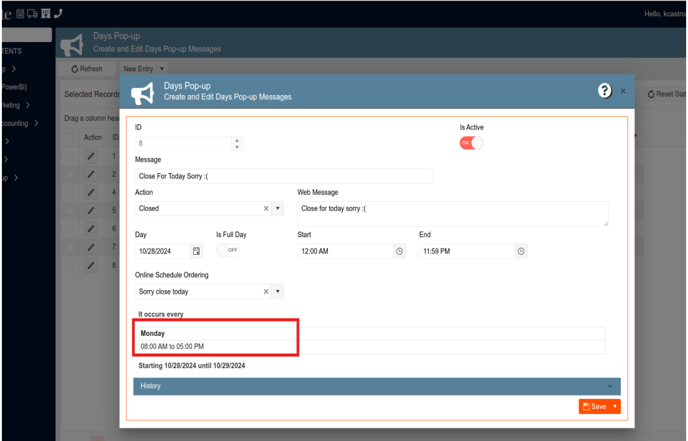Image resolution: width=688 pixels, height=441 pixels.
Task: Open the Accounting sidebar menu item
Action: click(15, 123)
